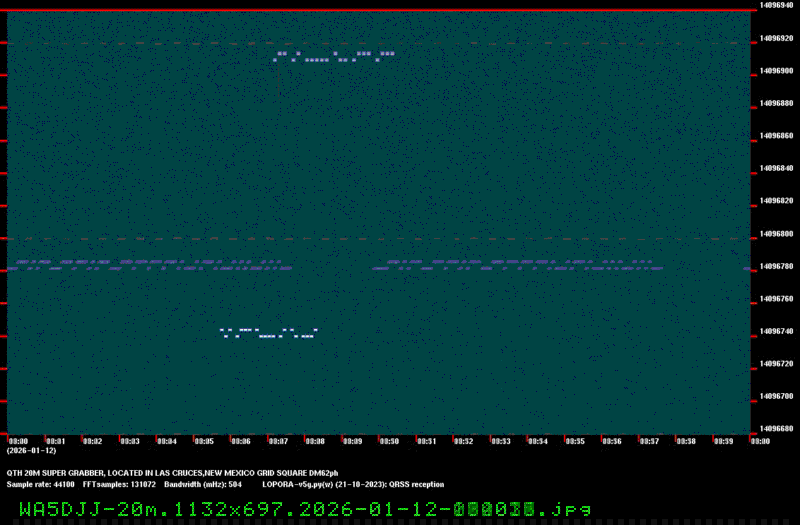Click the green WA5DJJ-20m filename caption
Screen dimensions: 800x525
pyautogui.click(x=305, y=509)
